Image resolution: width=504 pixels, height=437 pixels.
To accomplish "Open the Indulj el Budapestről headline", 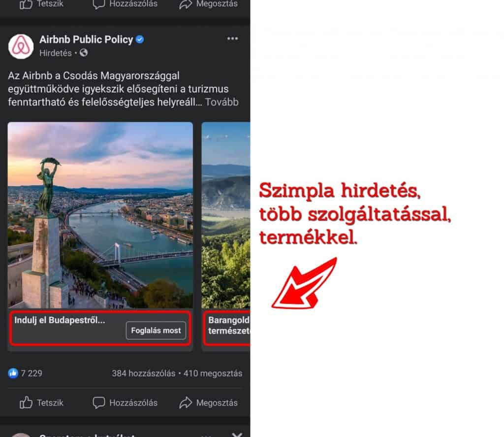I will [x=60, y=320].
